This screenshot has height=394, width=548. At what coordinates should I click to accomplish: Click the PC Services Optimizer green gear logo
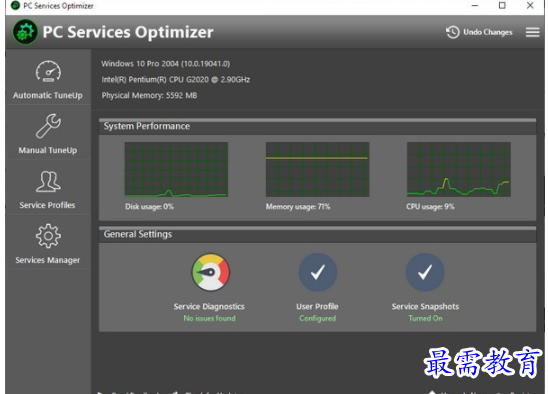point(25,32)
